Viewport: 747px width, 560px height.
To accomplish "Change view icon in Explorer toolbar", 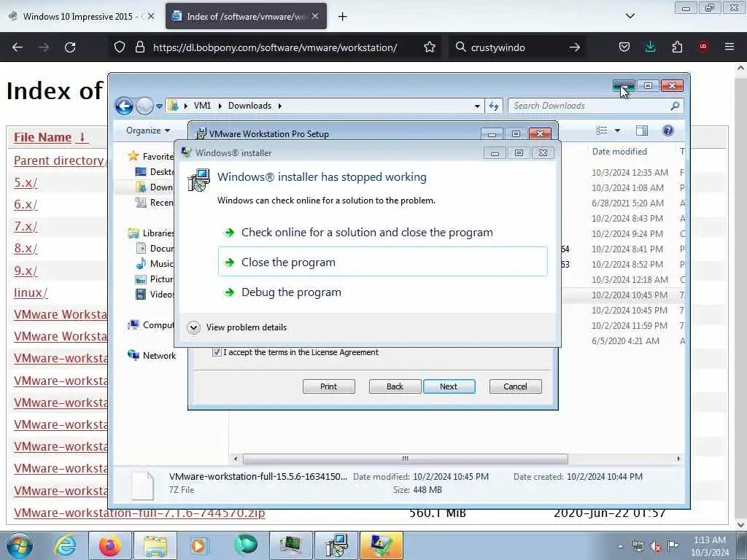I will click(x=602, y=131).
